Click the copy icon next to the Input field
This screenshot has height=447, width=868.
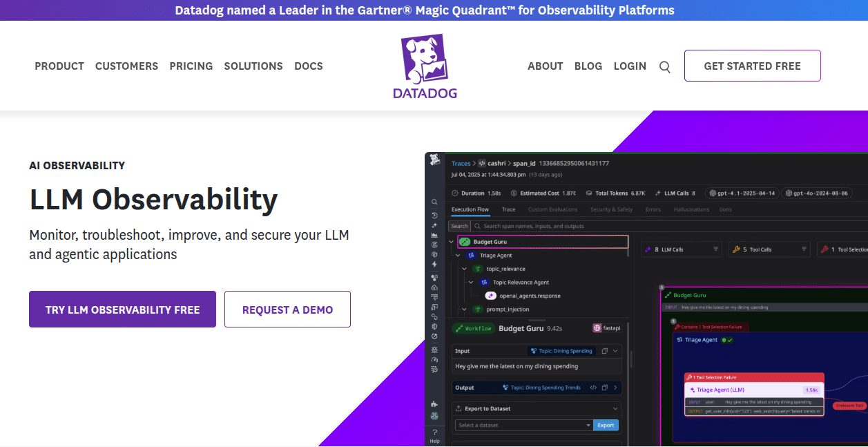pos(605,351)
